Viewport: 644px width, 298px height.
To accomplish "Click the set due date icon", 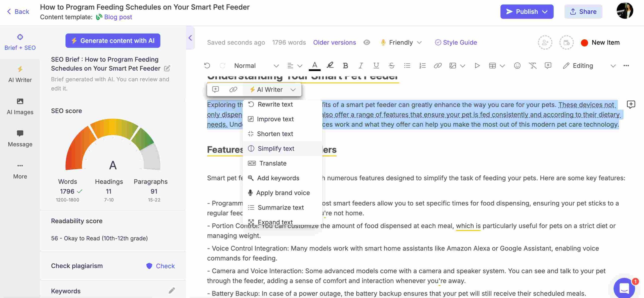I will point(566,42).
